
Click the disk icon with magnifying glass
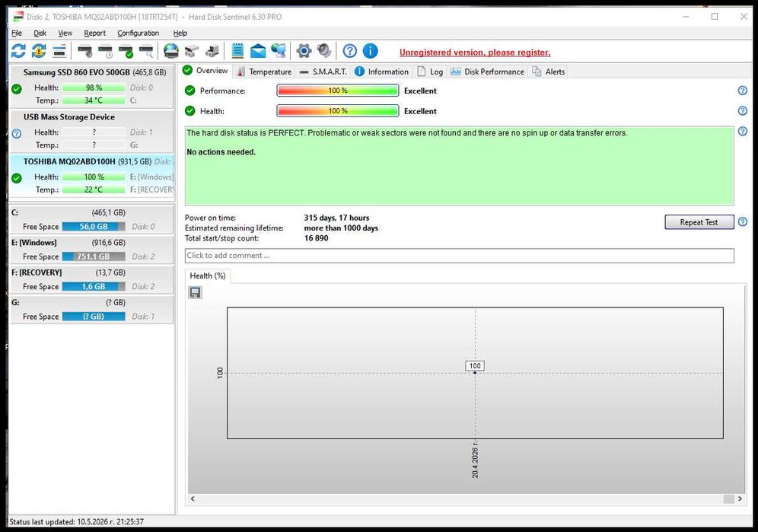[146, 51]
